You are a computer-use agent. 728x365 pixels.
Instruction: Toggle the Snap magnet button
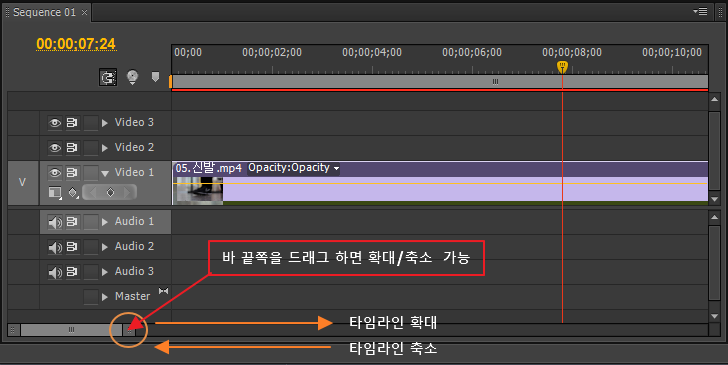[x=108, y=77]
